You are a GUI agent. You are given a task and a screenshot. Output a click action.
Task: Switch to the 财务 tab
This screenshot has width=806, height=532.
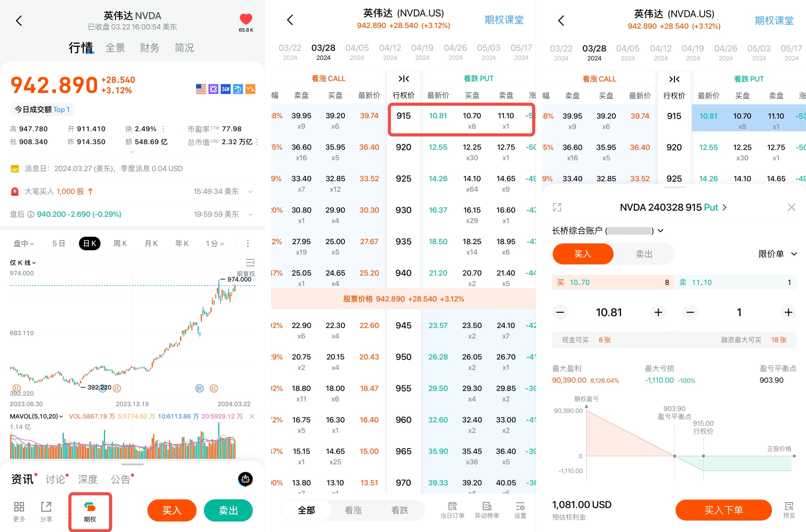pyautogui.click(x=150, y=48)
